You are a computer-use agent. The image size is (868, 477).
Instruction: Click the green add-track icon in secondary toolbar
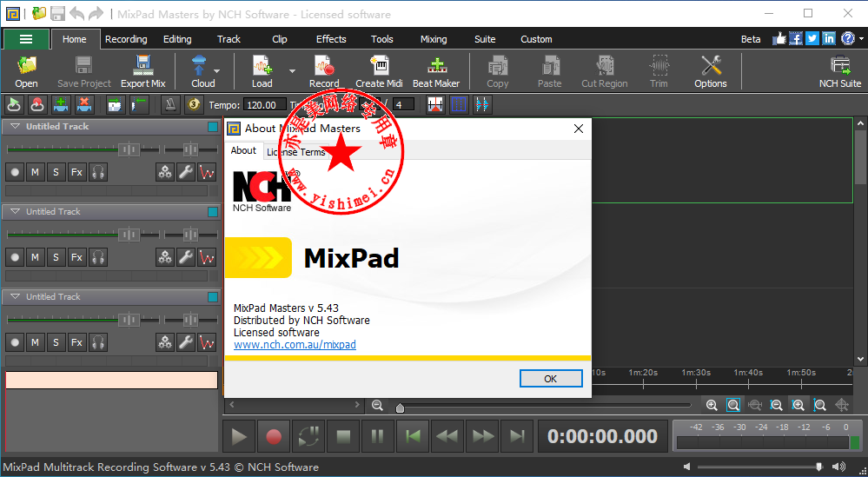point(60,104)
